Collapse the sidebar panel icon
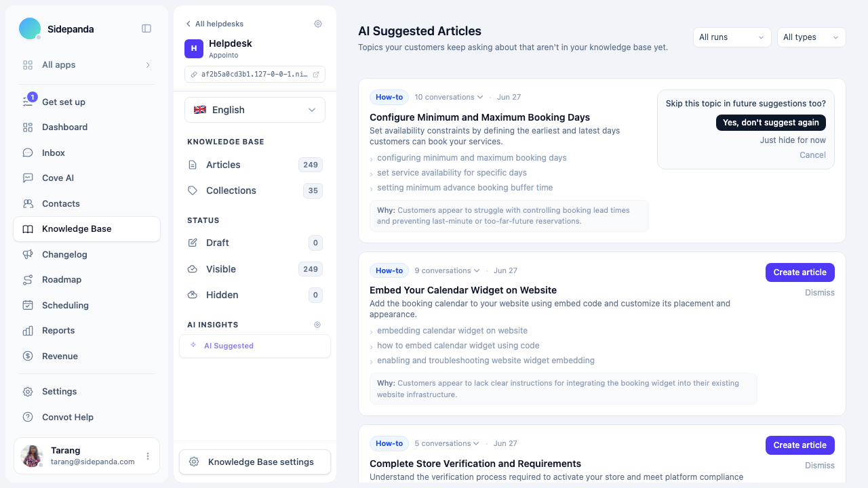The width and height of the screenshot is (868, 488). (x=146, y=28)
